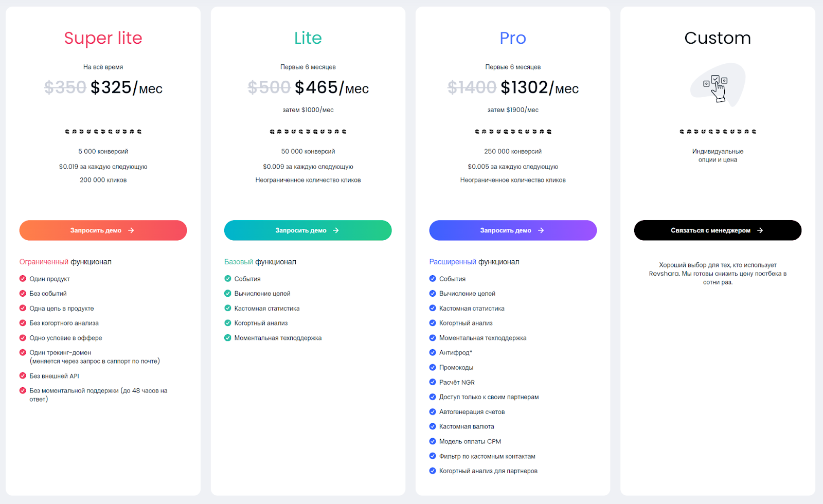This screenshot has height=504, width=823.
Task: Click checkmark beside 'Расчёт NGR'
Action: pyautogui.click(x=433, y=382)
